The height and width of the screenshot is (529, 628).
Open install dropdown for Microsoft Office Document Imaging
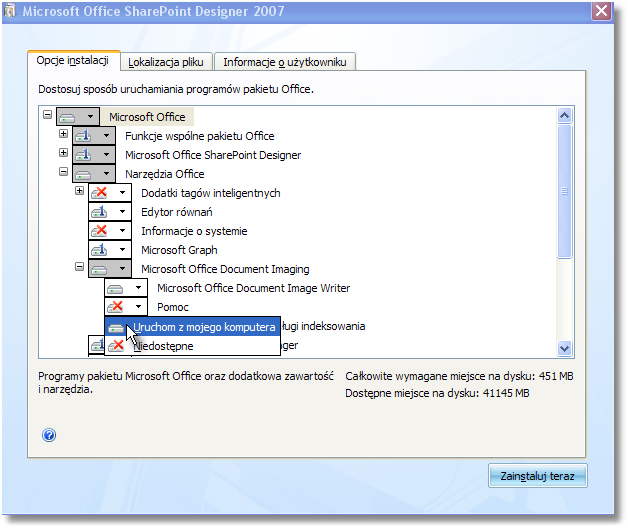pos(123,269)
